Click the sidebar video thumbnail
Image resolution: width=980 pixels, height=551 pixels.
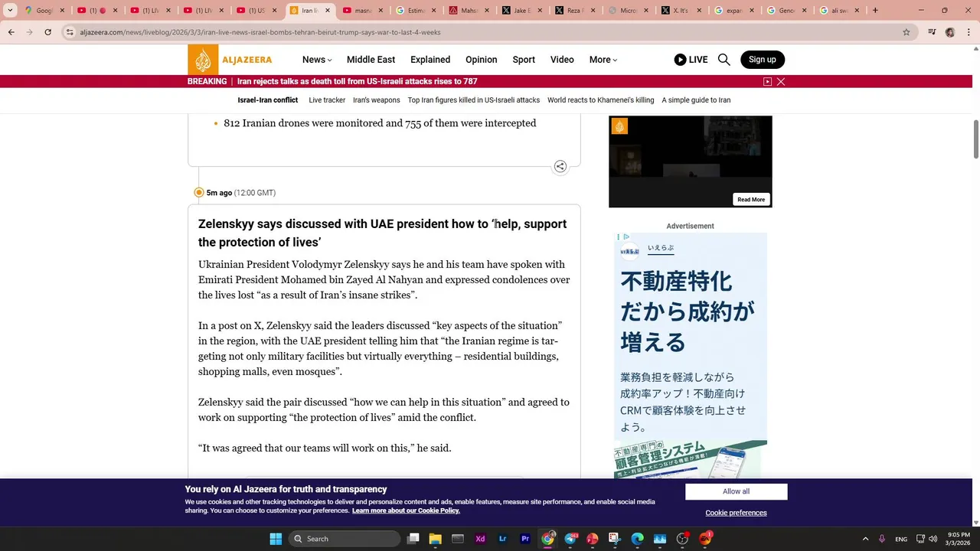point(691,161)
